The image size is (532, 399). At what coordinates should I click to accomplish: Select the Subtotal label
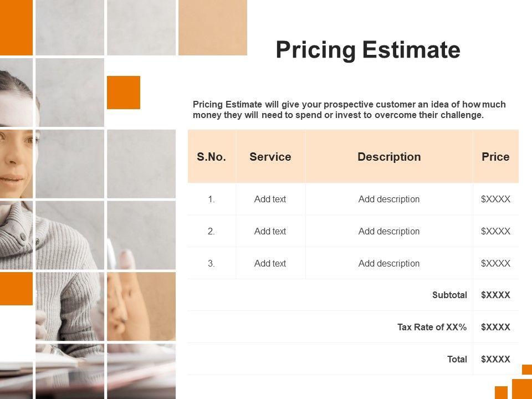point(449,295)
